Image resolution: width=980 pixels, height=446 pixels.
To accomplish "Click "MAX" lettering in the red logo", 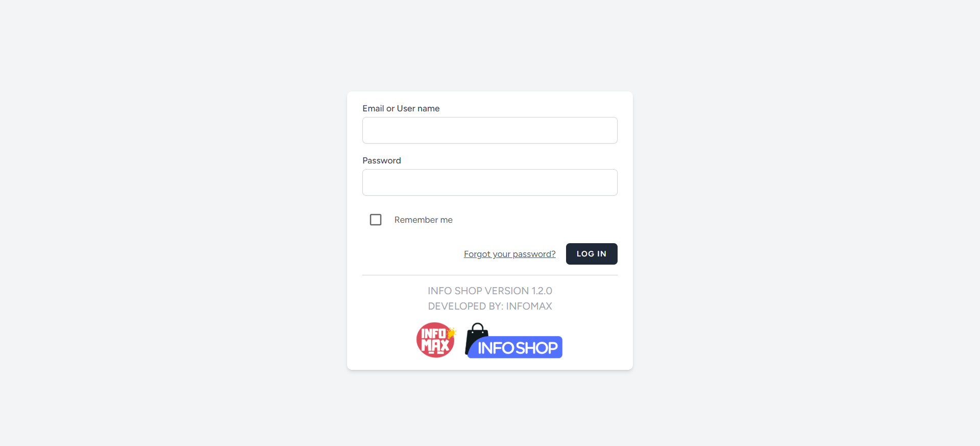I will tap(435, 347).
